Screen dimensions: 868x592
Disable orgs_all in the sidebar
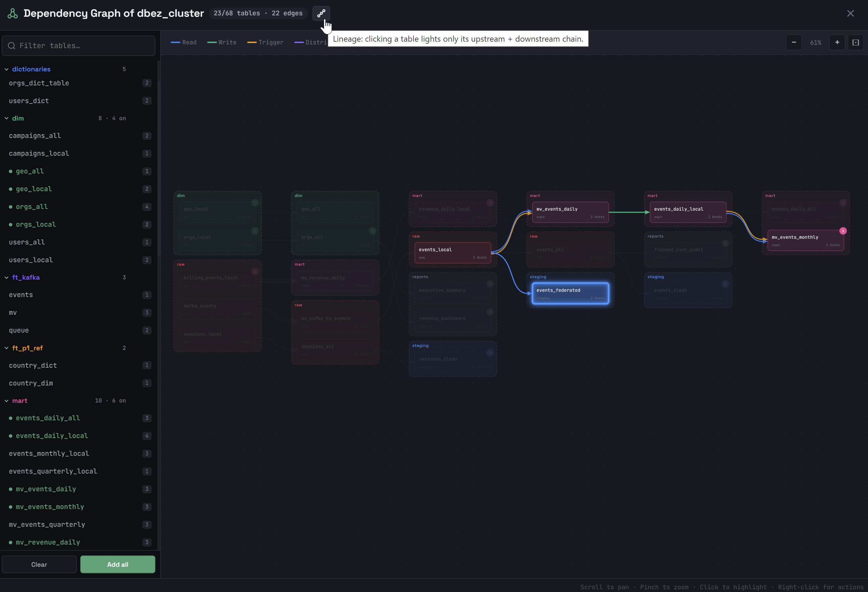(79, 207)
